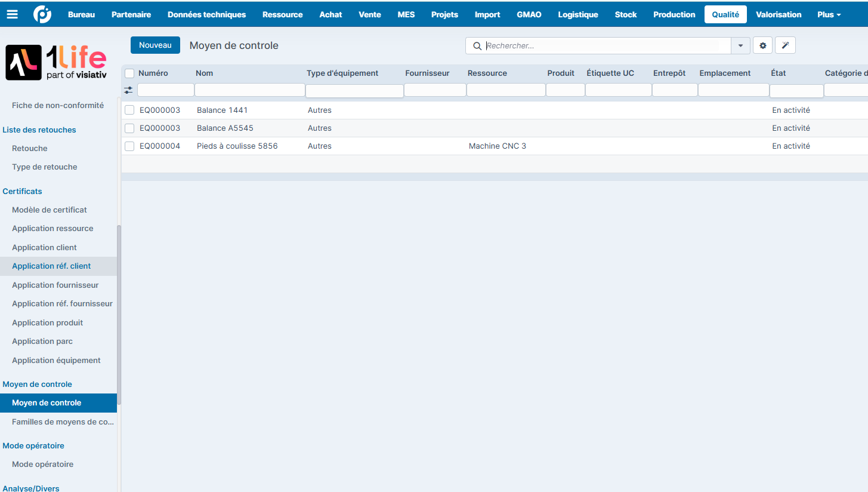Select Moyen de controle highlighted sidebar item

pyautogui.click(x=58, y=402)
